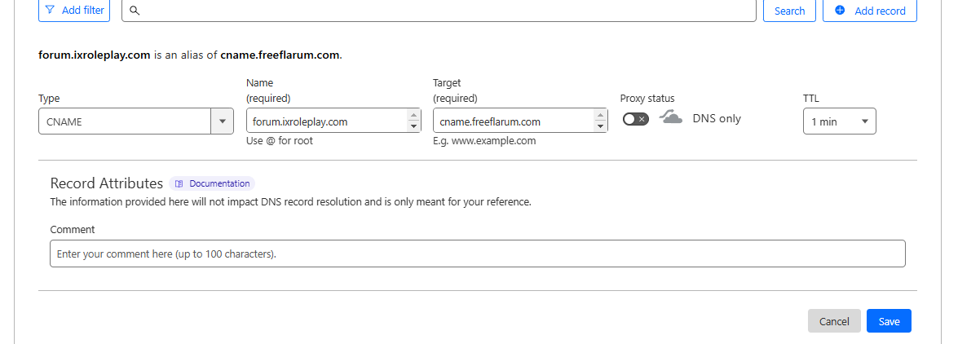Click the CNAME record type box

click(125, 121)
